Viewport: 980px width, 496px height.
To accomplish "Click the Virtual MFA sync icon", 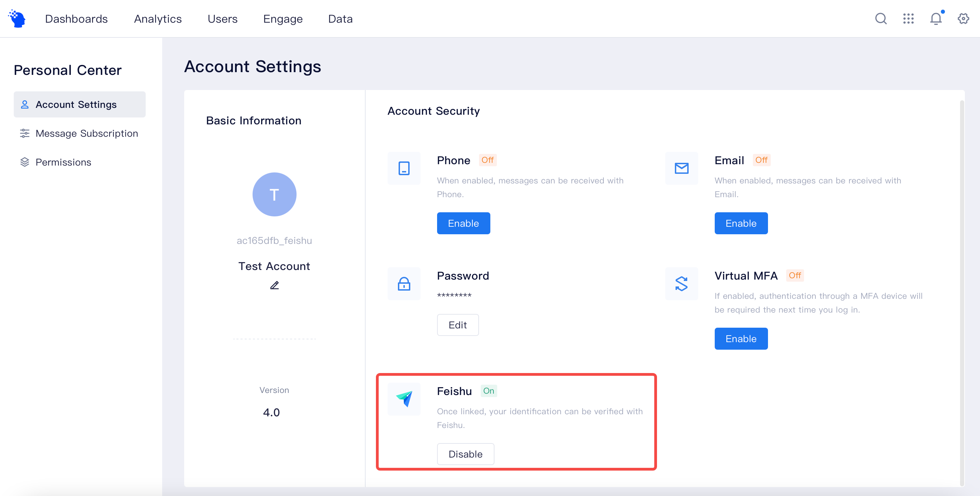I will tap(681, 283).
